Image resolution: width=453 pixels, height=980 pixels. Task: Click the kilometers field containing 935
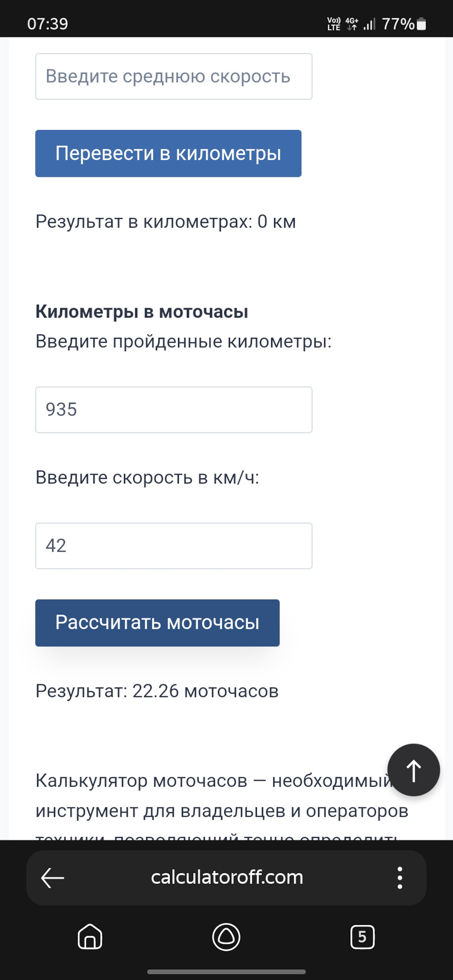pos(174,410)
